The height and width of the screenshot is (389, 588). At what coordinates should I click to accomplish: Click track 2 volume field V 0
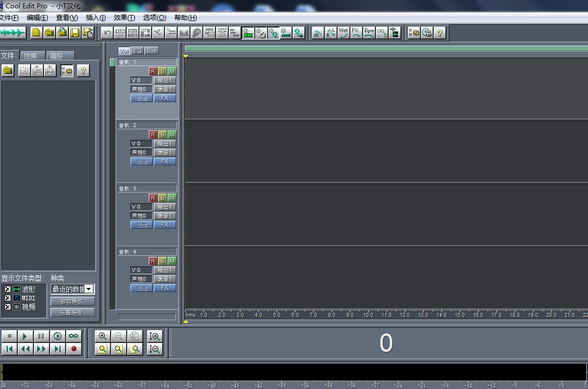(142, 144)
